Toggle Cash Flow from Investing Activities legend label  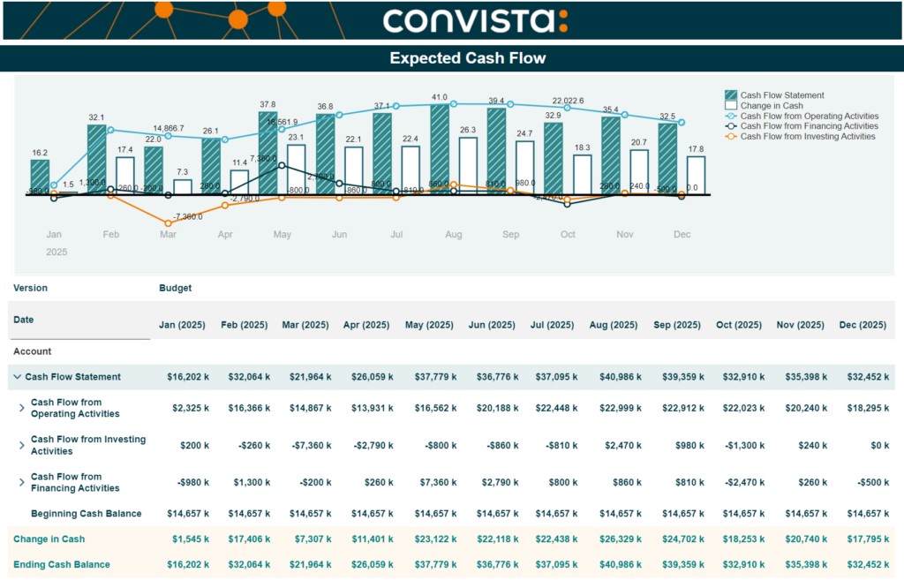807,137
